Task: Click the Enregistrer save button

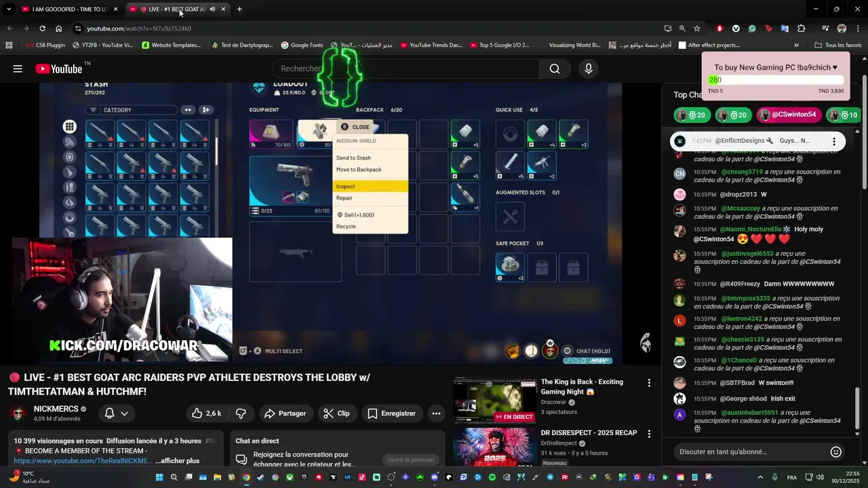Action: pyautogui.click(x=392, y=413)
